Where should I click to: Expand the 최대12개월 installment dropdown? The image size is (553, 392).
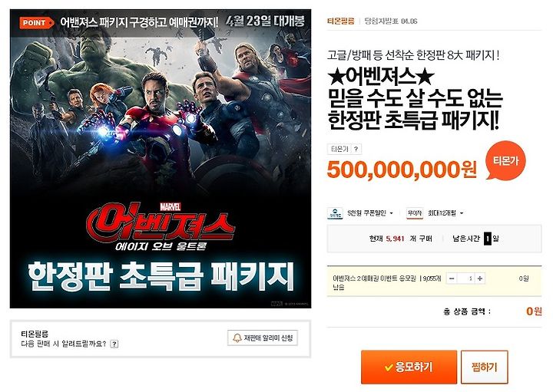[445, 213]
